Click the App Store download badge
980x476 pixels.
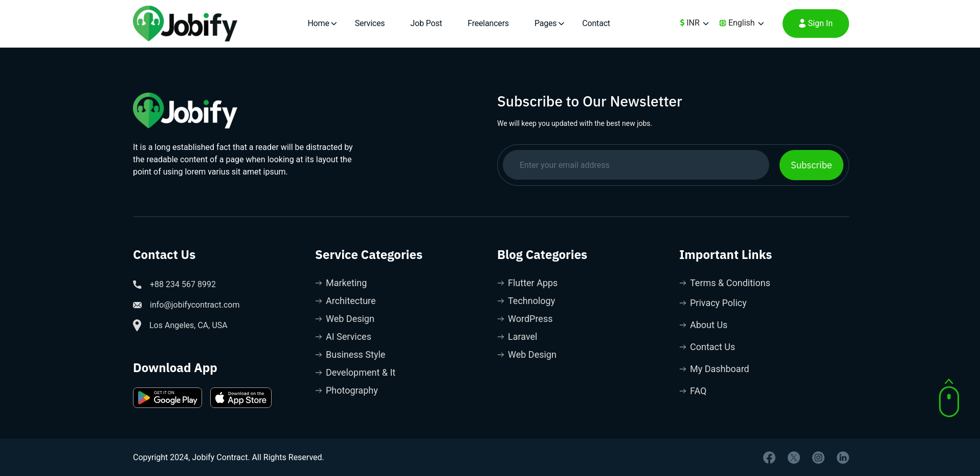(240, 398)
